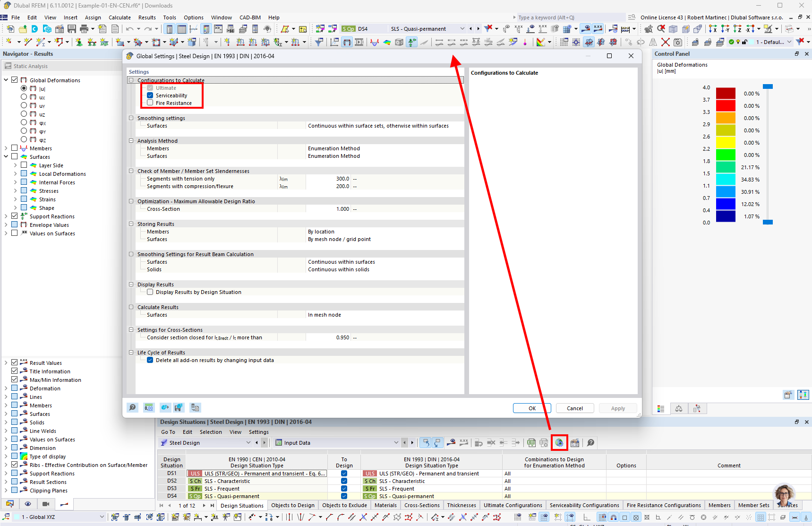Toggle the Support Reactions checkbox under Static Analysis
This screenshot has height=526, width=812.
(x=15, y=216)
